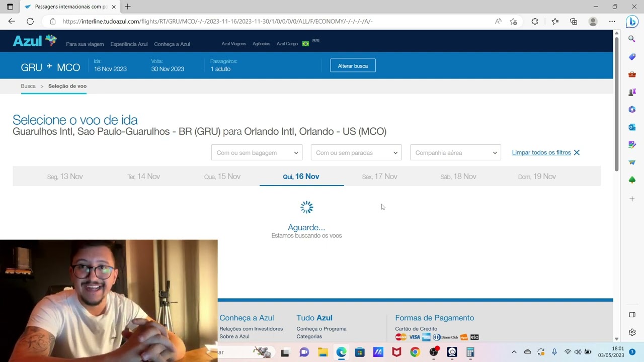Open the Edge sidebar Games chess icon

click(632, 92)
